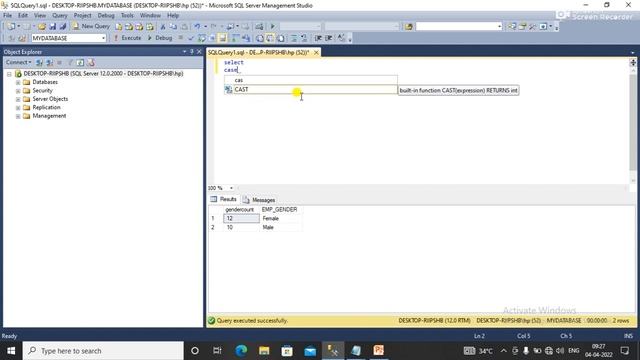Switch to the Results tab
This screenshot has width=640, height=360.
(223, 200)
